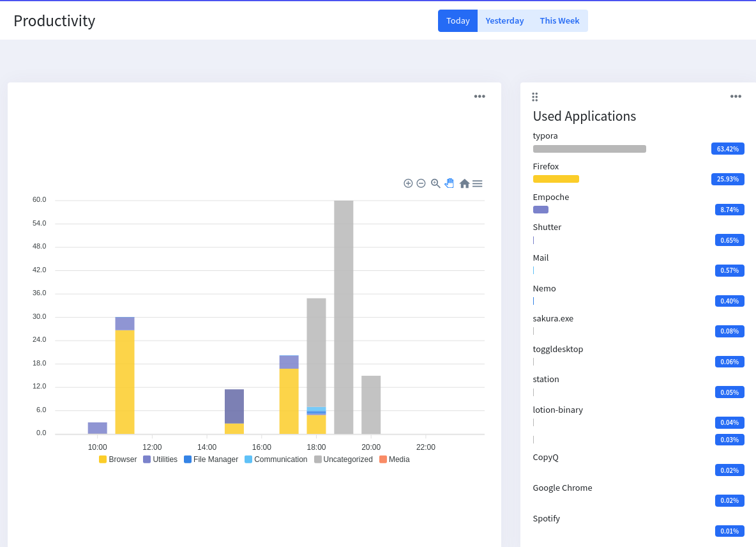Click the sakura.exe application name
This screenshot has height=547, width=756.
[553, 318]
